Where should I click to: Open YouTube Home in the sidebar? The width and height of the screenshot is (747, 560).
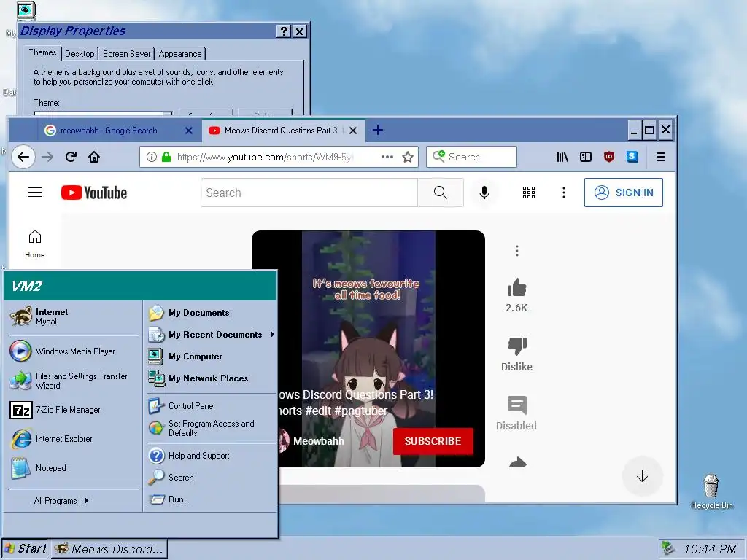[35, 244]
